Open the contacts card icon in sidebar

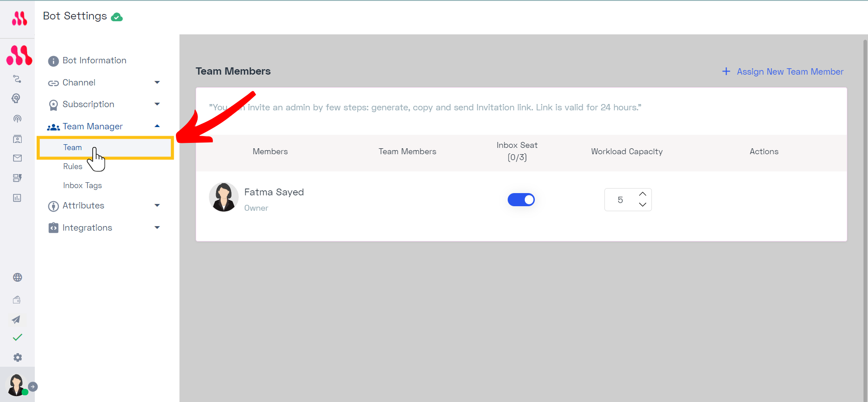[x=17, y=139]
